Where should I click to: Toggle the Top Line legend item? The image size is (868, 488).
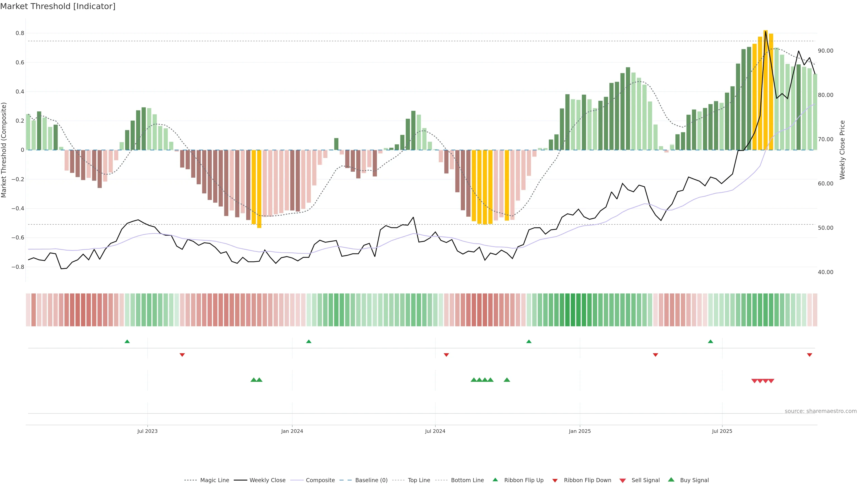click(419, 480)
